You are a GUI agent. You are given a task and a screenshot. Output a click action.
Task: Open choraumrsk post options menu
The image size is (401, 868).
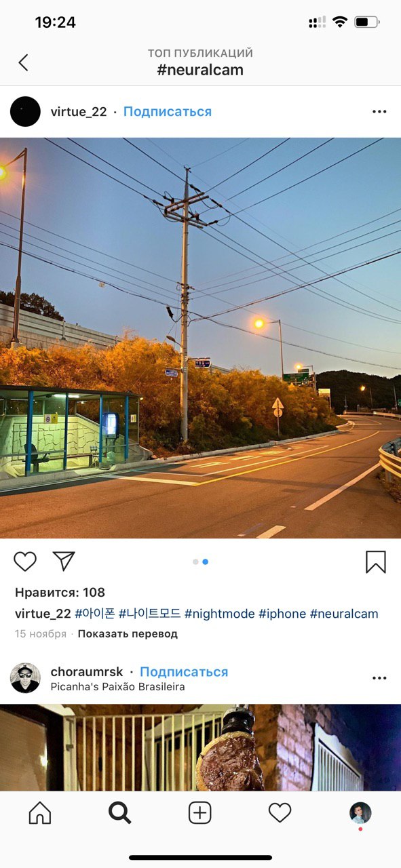379,678
